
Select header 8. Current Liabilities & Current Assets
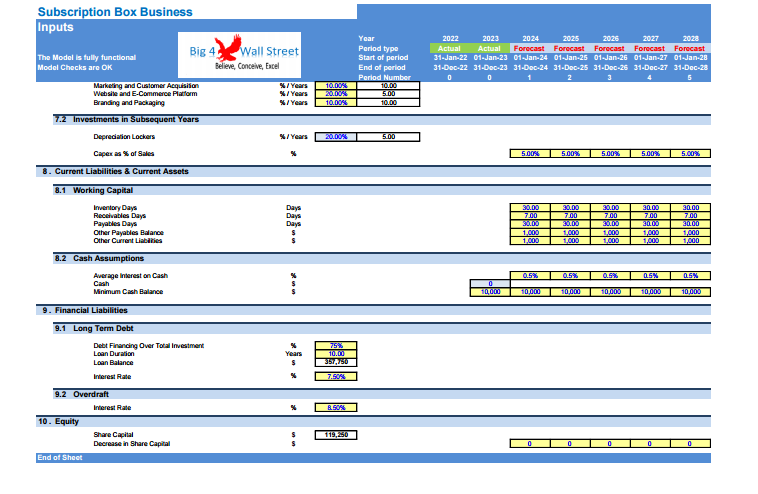373,172
